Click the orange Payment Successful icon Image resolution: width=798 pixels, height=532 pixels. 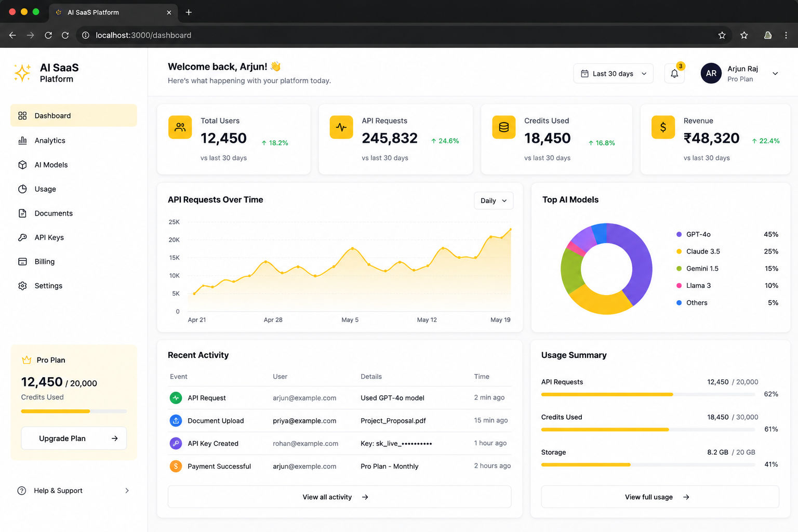(176, 467)
